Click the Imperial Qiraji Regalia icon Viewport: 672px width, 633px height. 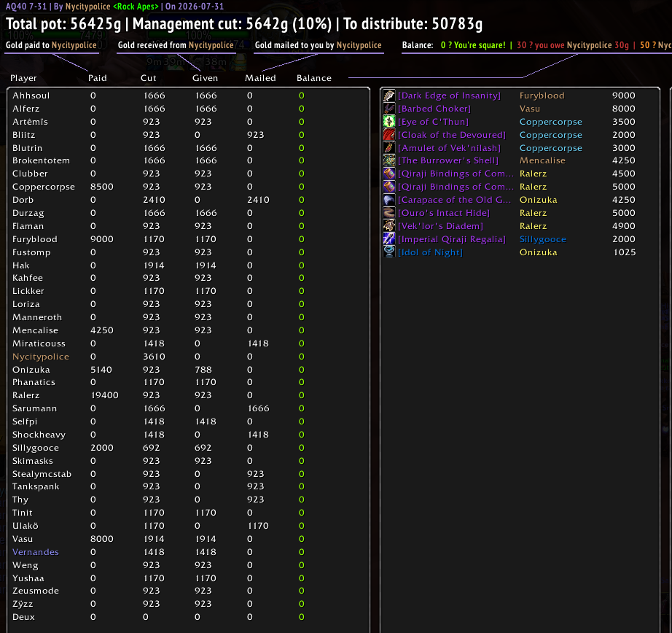pyautogui.click(x=388, y=239)
